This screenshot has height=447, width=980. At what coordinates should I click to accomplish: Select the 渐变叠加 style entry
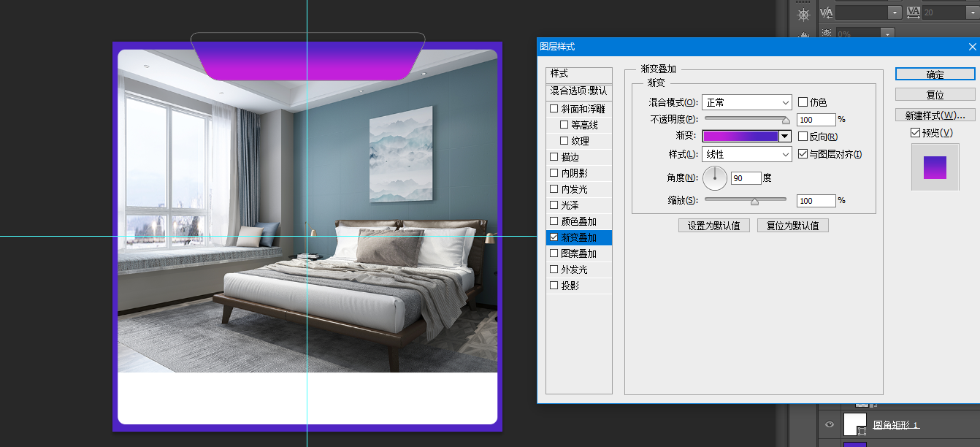coord(579,237)
